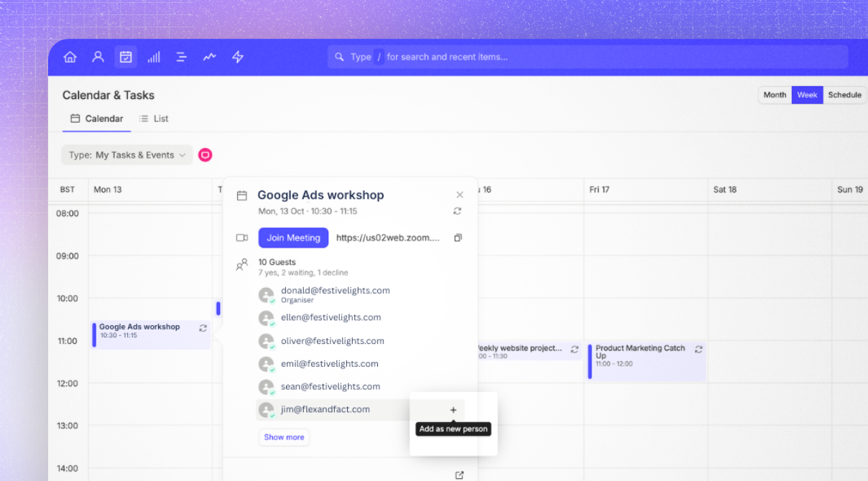Screen dimensions: 868x481
Task: Select guest oliver@festivelights.com
Action: tap(333, 341)
